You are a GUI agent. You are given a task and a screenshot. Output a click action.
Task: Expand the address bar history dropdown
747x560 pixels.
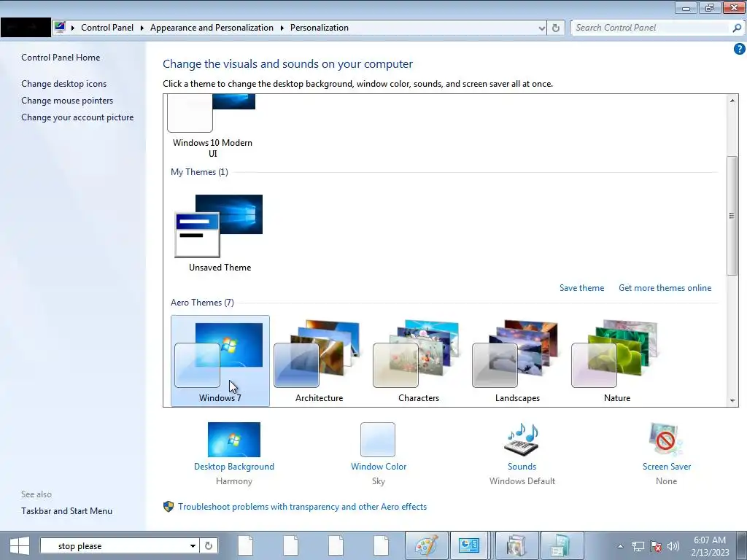click(542, 28)
